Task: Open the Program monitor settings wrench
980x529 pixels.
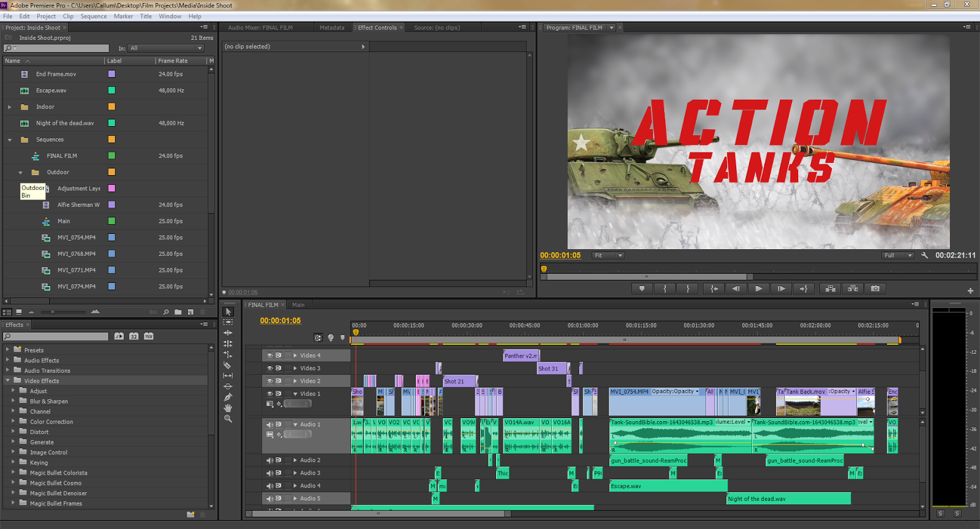Action: (924, 255)
